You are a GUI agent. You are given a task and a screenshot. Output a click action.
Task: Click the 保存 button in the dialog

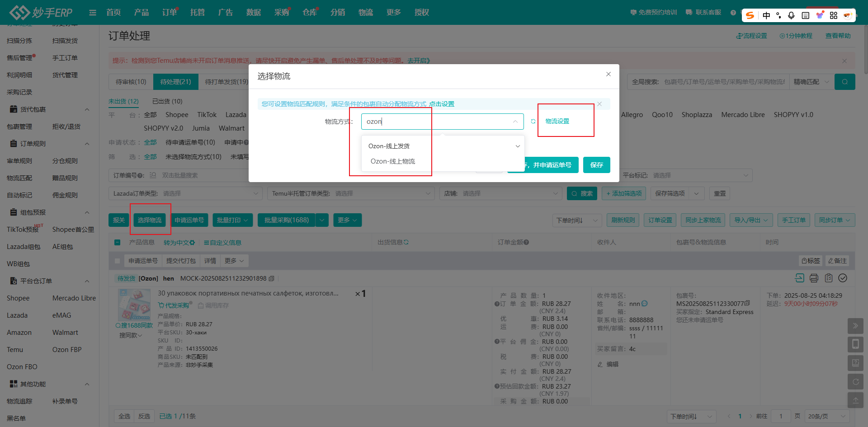pyautogui.click(x=596, y=165)
